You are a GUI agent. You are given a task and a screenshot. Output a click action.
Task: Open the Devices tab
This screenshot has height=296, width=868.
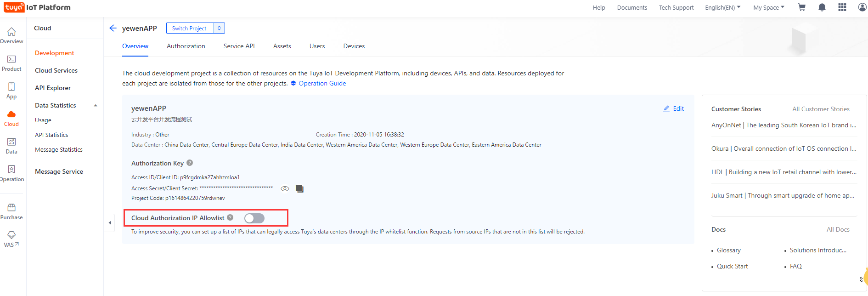tap(354, 46)
